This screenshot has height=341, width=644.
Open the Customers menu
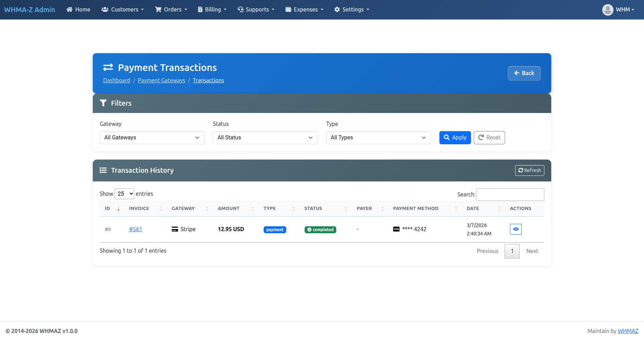click(x=123, y=9)
